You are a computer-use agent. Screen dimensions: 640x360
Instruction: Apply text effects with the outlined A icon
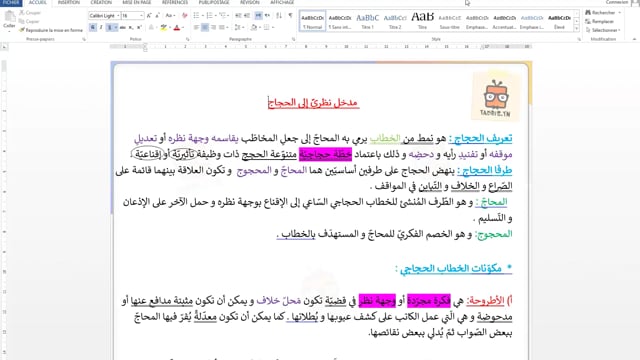pyautogui.click(x=151, y=27)
